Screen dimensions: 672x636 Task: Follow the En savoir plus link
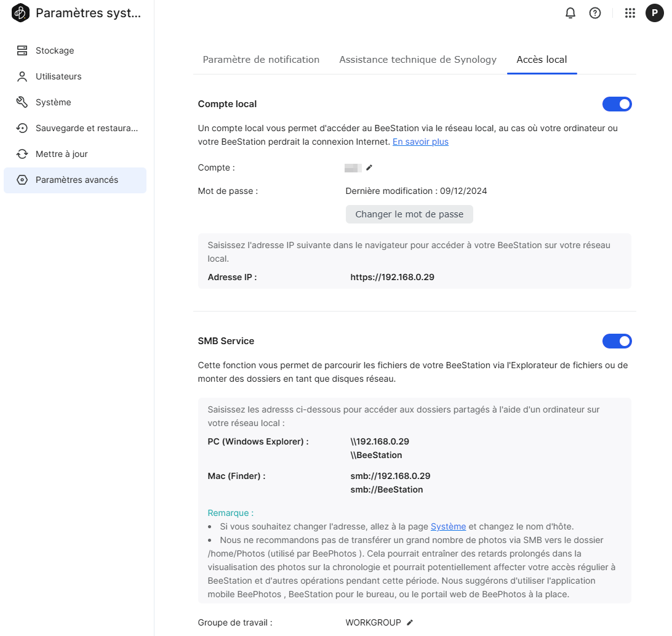pos(420,142)
